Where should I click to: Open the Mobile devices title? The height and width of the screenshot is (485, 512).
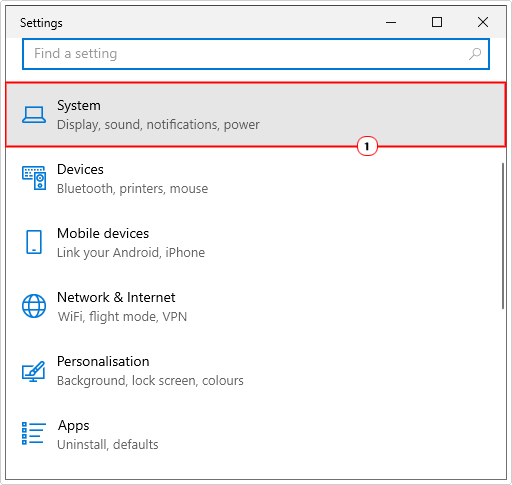[103, 233]
